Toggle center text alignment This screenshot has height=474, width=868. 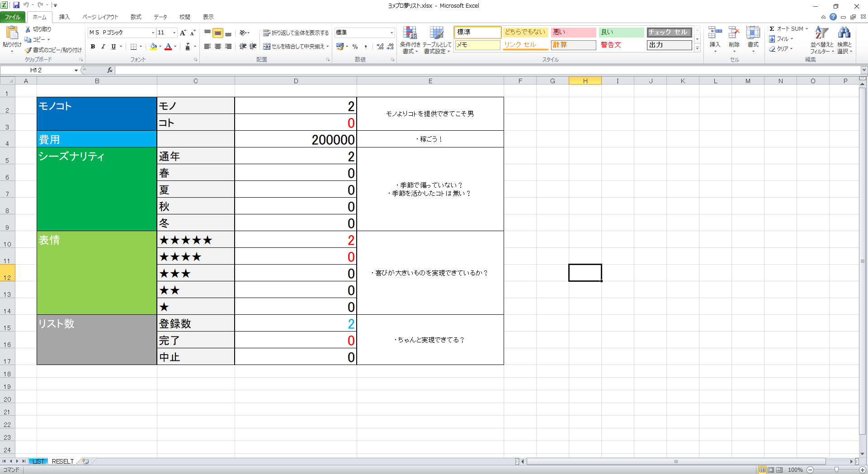pyautogui.click(x=218, y=46)
